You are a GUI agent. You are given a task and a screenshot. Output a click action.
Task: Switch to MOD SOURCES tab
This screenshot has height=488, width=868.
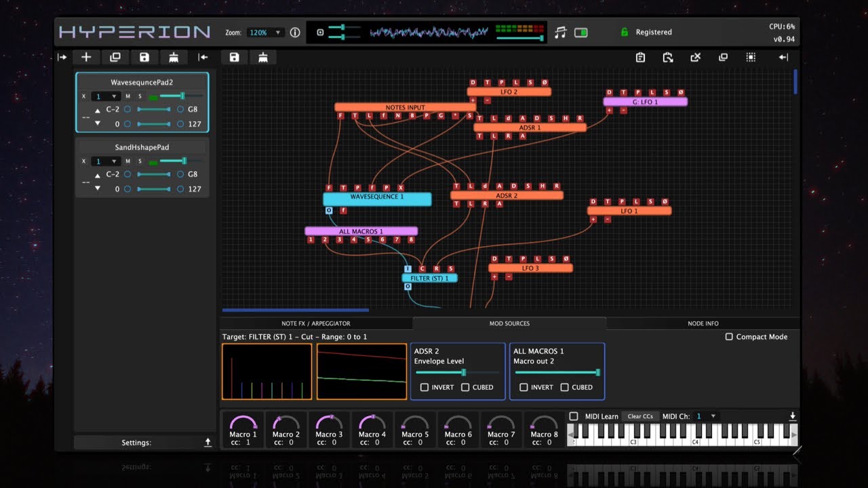pyautogui.click(x=509, y=323)
